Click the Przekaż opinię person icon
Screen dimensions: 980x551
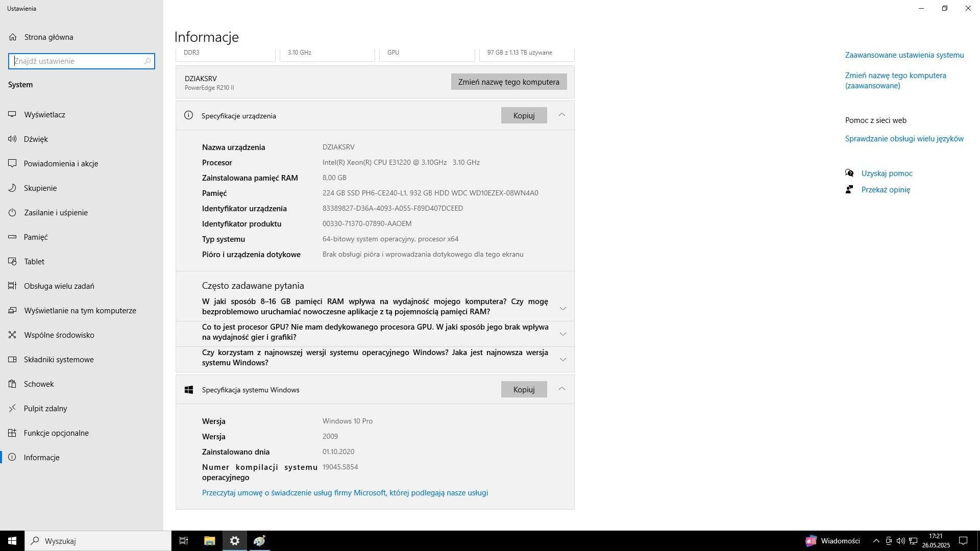(849, 189)
